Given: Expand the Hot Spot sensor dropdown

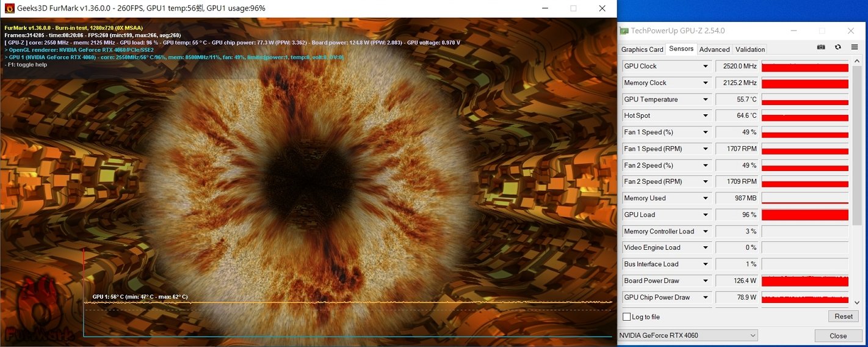Looking at the screenshot, I should (706, 115).
